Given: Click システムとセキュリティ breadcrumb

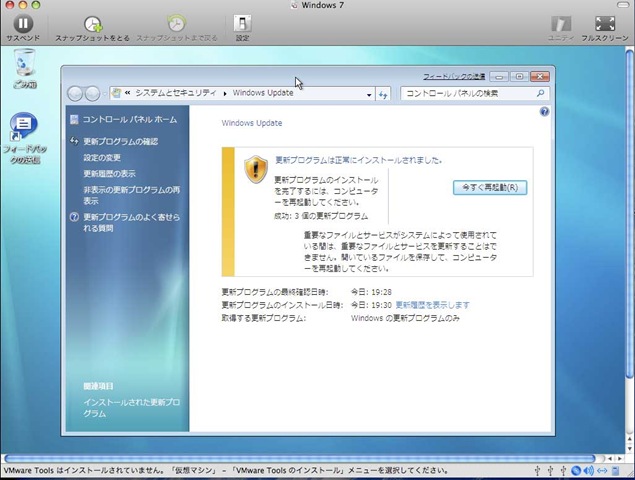Looking at the screenshot, I should coord(176,93).
